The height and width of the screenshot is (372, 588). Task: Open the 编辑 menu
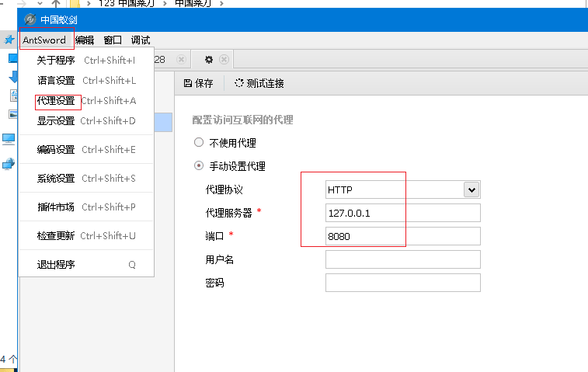[85, 40]
